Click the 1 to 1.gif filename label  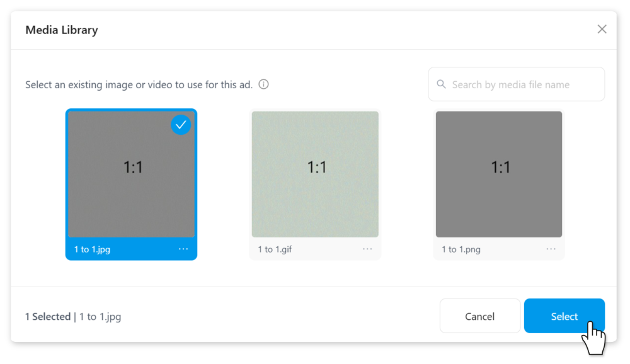(x=275, y=249)
